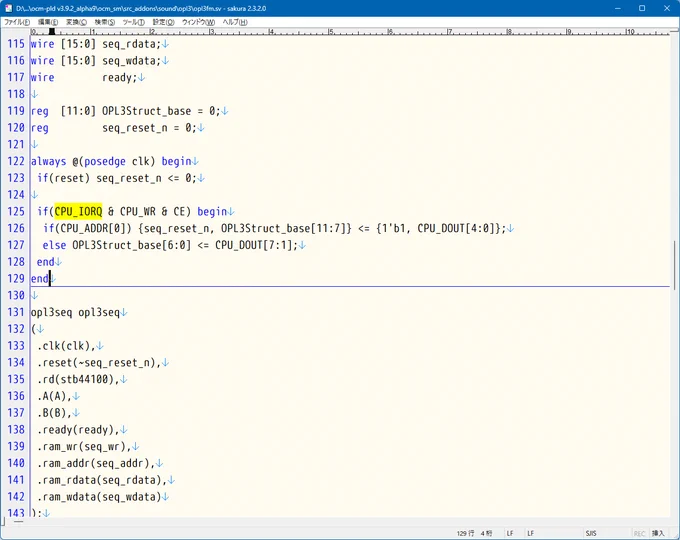Click the column ruler above the text

[350, 32]
